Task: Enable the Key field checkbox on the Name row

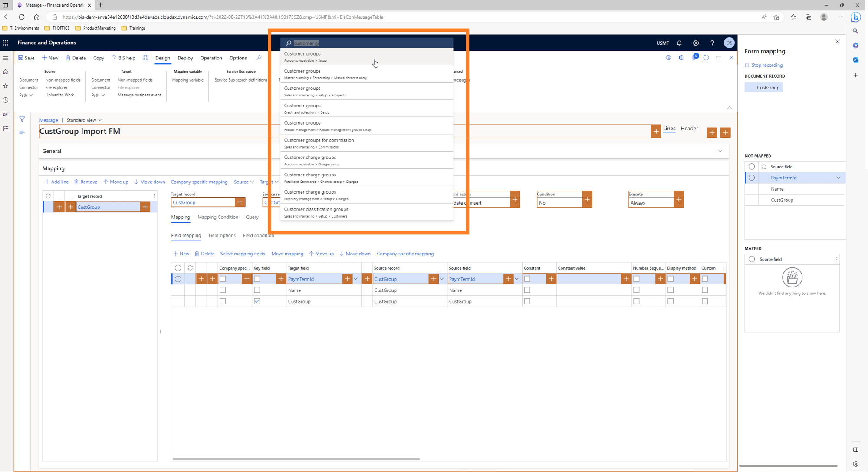Action: point(256,290)
